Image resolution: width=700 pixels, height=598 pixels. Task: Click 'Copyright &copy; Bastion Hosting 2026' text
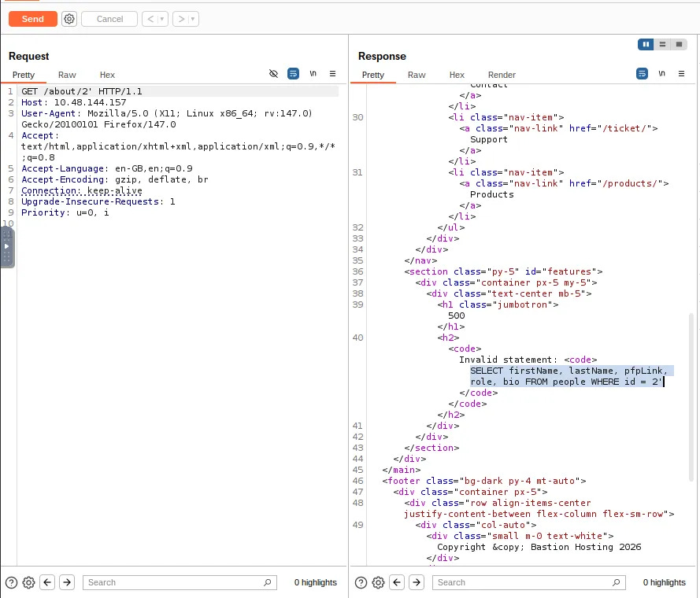point(539,547)
